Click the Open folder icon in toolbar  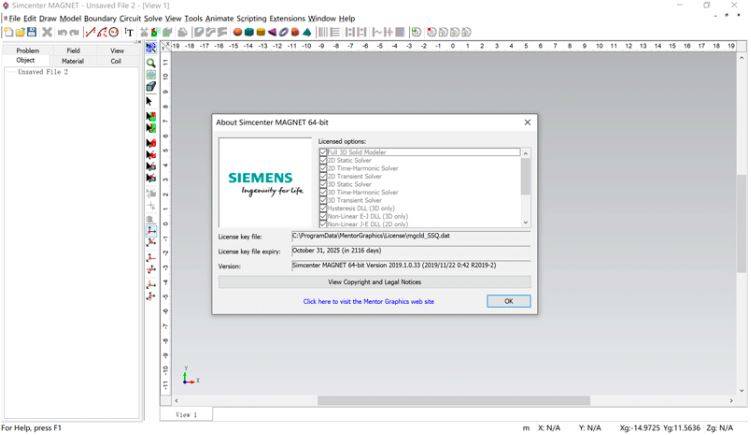[x=20, y=33]
